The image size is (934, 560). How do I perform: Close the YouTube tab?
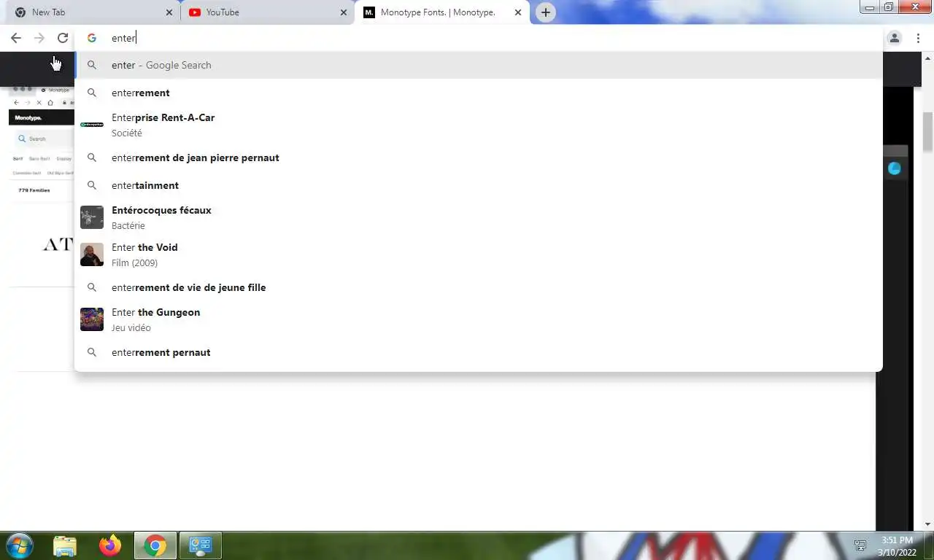tap(344, 12)
